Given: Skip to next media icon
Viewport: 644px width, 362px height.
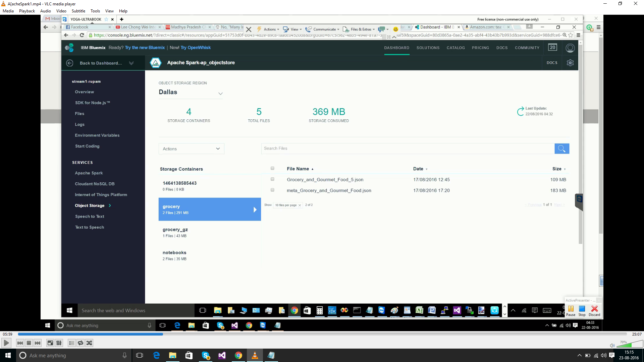Looking at the screenshot, I should [38, 343].
